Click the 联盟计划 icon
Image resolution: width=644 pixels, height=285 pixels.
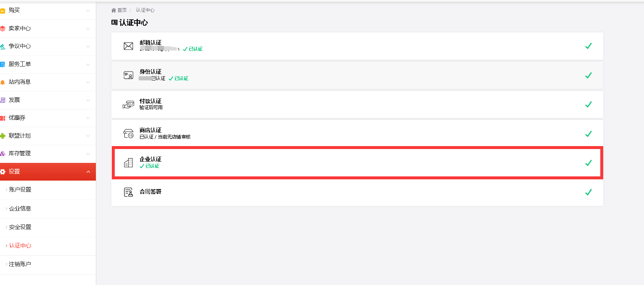(x=3, y=136)
